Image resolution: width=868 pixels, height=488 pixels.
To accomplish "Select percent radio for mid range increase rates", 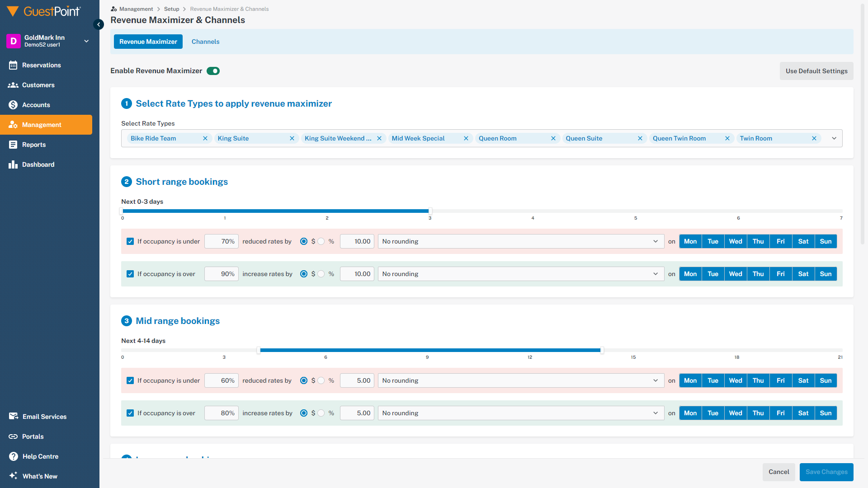I will click(321, 413).
